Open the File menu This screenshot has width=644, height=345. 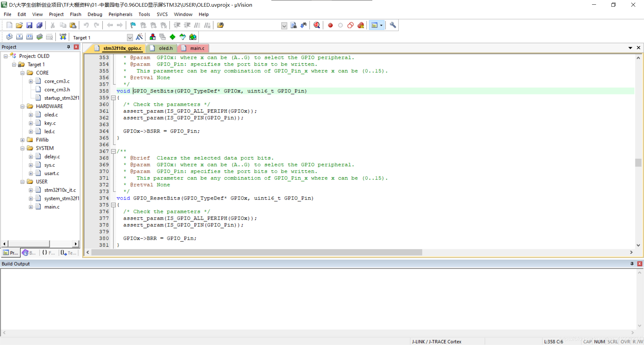pyautogui.click(x=7, y=14)
